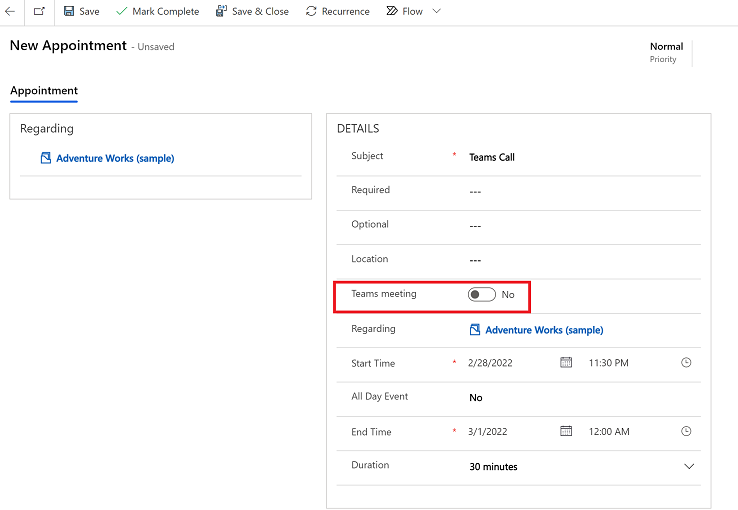Toggle the All Day Event value No
The image size is (738, 510).
point(476,398)
